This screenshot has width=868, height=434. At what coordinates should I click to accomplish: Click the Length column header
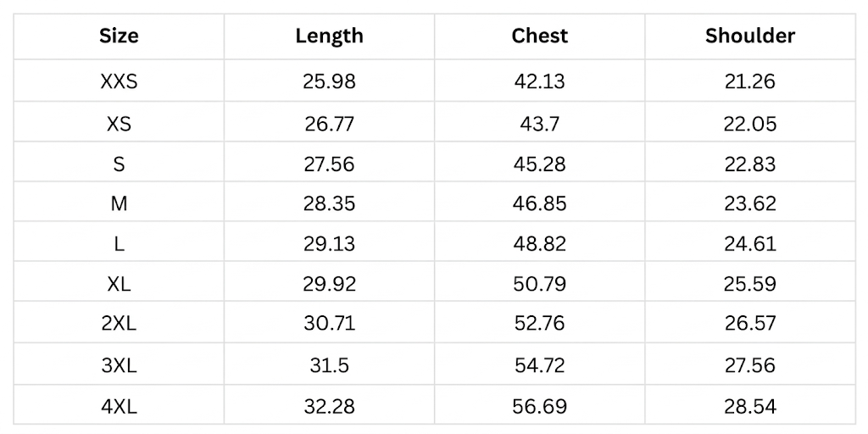click(329, 36)
